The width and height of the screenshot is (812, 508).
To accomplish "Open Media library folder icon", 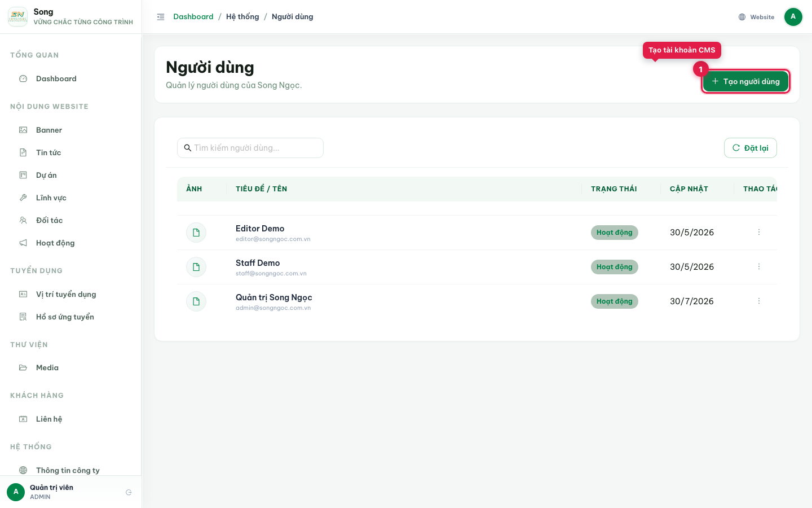I will 23,367.
